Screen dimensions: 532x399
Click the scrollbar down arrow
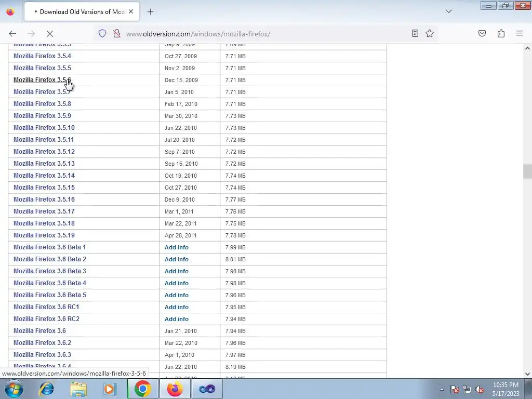point(527,374)
